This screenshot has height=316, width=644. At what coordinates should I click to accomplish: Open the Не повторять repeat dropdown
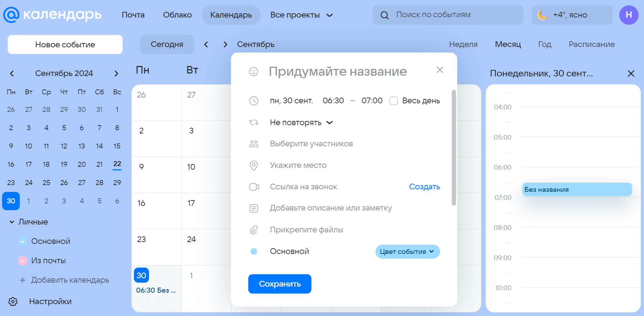302,123
